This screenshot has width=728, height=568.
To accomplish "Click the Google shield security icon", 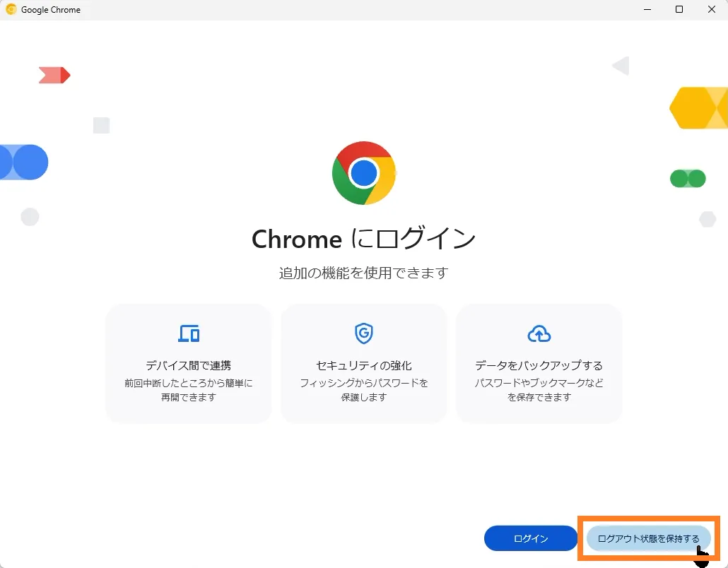I will 363,333.
